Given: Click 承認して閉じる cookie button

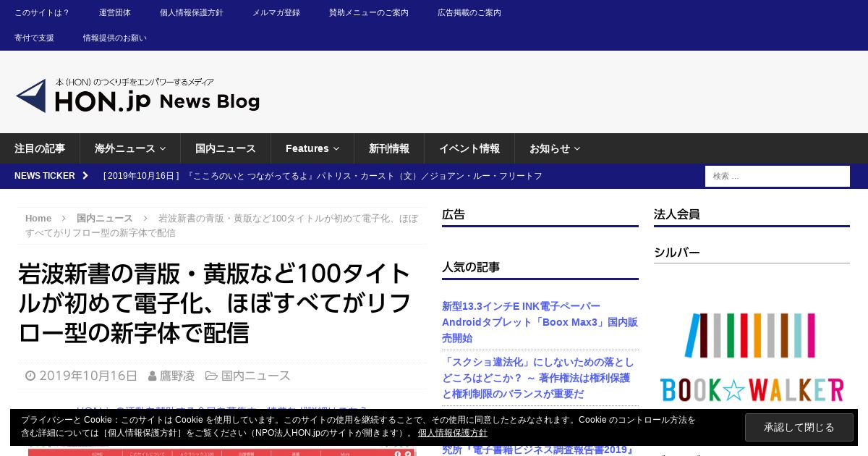Looking at the screenshot, I should coord(799,427).
